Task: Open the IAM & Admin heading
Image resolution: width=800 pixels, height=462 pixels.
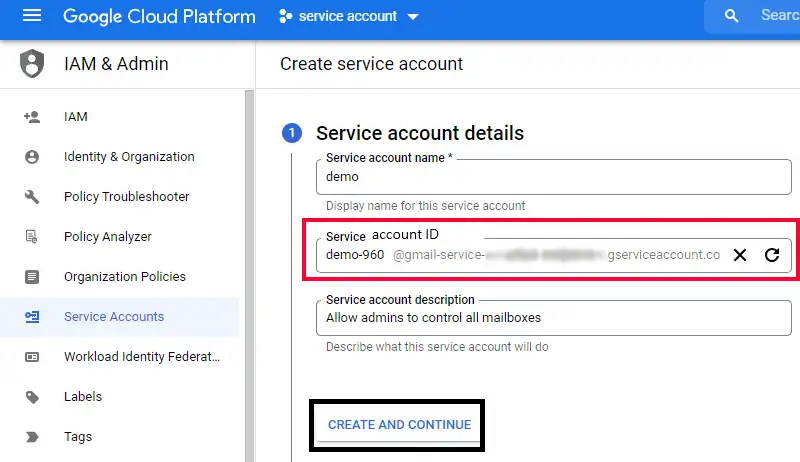Action: tap(116, 64)
